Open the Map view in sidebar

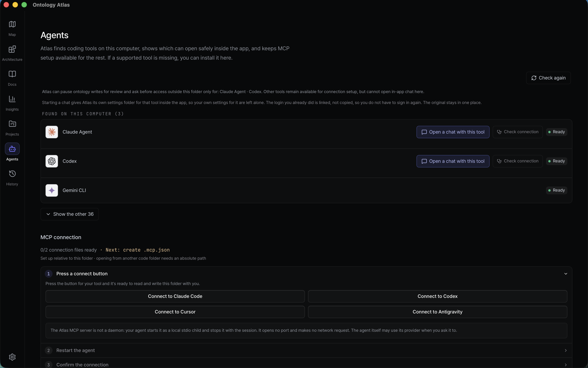12,28
